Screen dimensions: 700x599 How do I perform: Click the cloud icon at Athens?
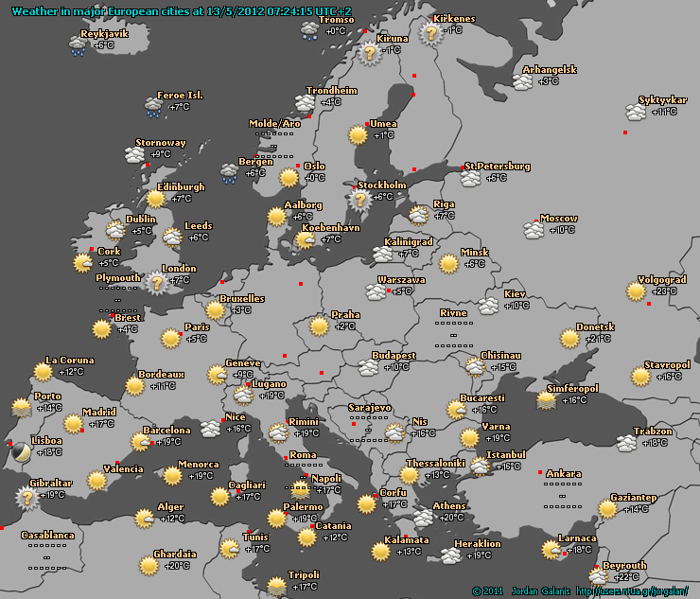pos(423,518)
